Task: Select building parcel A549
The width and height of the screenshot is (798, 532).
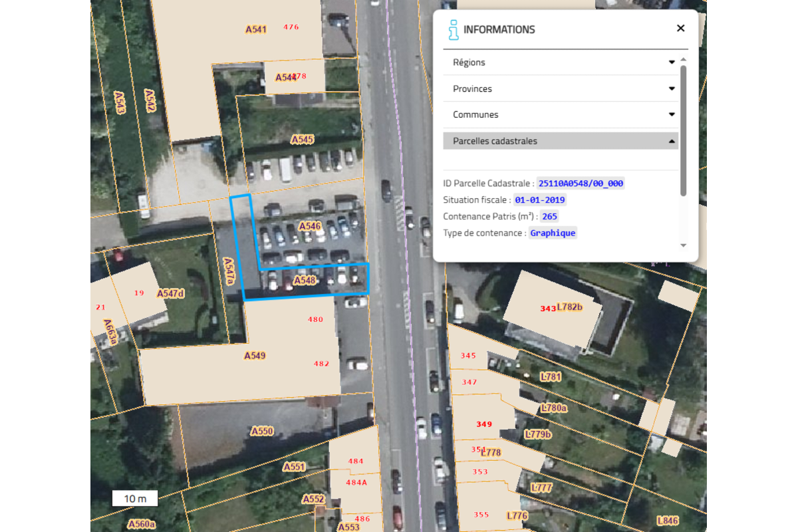Action: 255,356
